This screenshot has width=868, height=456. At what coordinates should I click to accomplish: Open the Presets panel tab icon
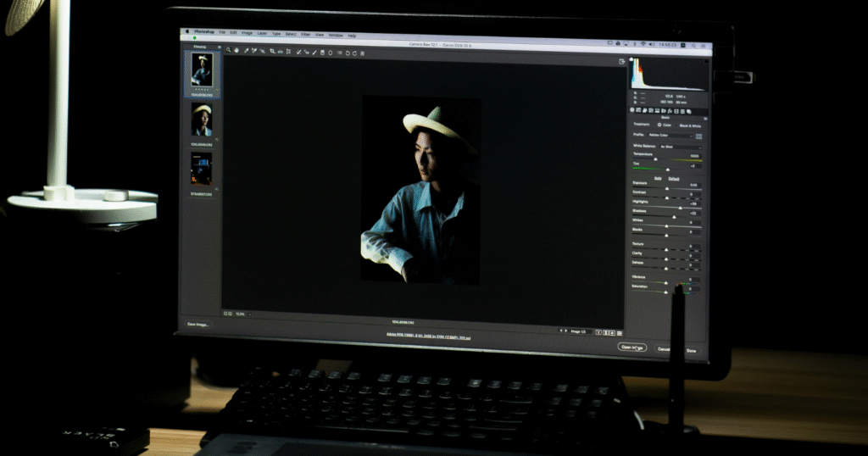coord(682,111)
